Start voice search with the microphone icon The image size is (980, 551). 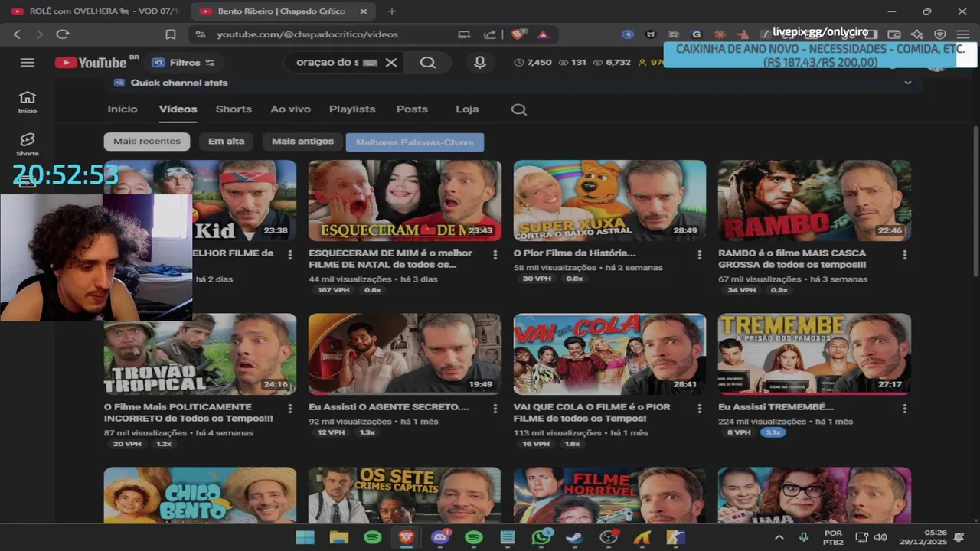point(480,63)
